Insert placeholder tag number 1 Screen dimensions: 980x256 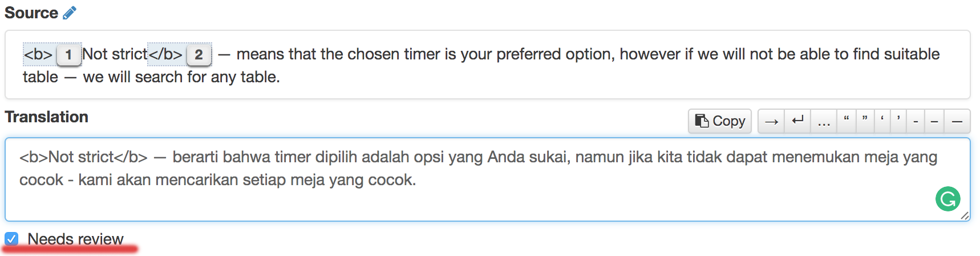(x=68, y=55)
